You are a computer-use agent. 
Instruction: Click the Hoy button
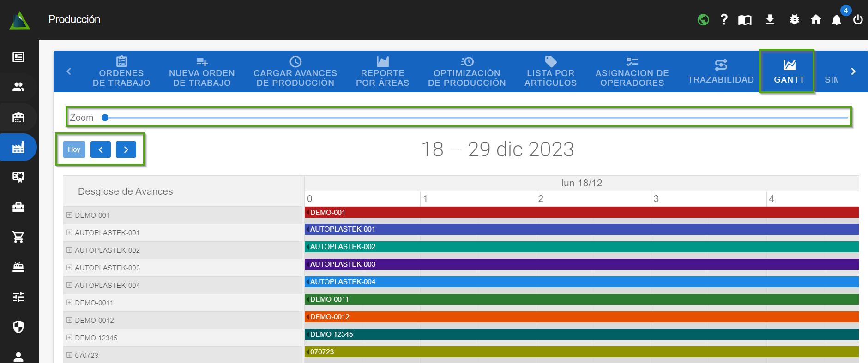(x=74, y=149)
